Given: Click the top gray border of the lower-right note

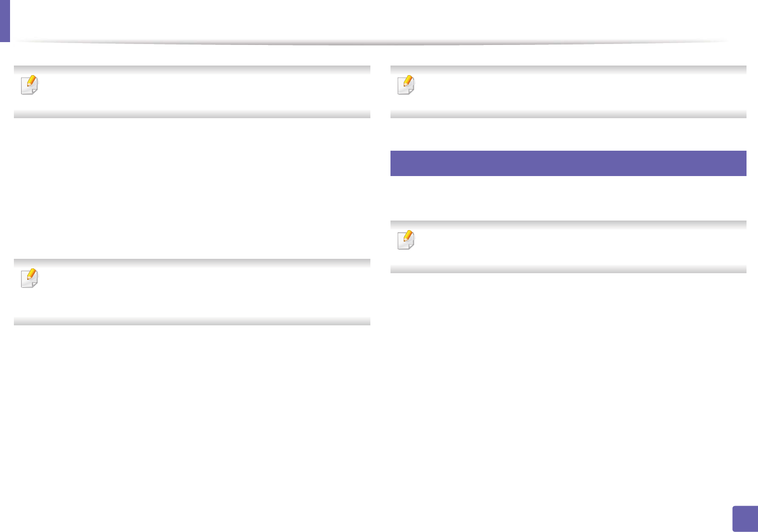Looking at the screenshot, I should point(568,224).
